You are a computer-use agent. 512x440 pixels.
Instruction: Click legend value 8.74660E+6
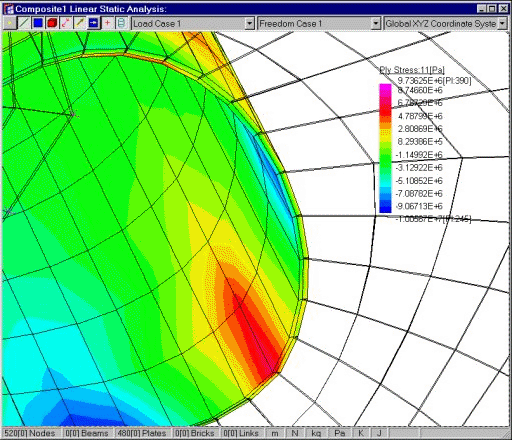pos(420,90)
